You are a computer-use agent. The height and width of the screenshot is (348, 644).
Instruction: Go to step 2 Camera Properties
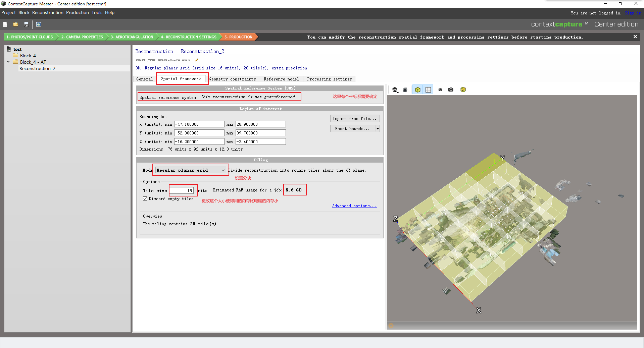click(82, 37)
